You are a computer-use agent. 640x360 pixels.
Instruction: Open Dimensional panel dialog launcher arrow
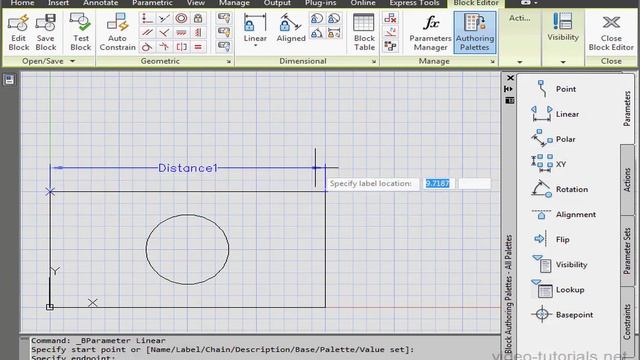coord(374,62)
